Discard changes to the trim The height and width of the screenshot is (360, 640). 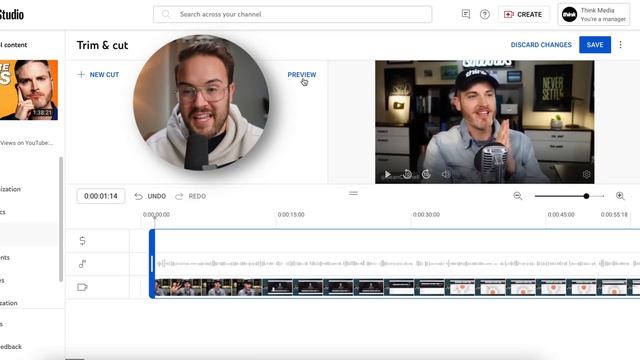pyautogui.click(x=541, y=44)
